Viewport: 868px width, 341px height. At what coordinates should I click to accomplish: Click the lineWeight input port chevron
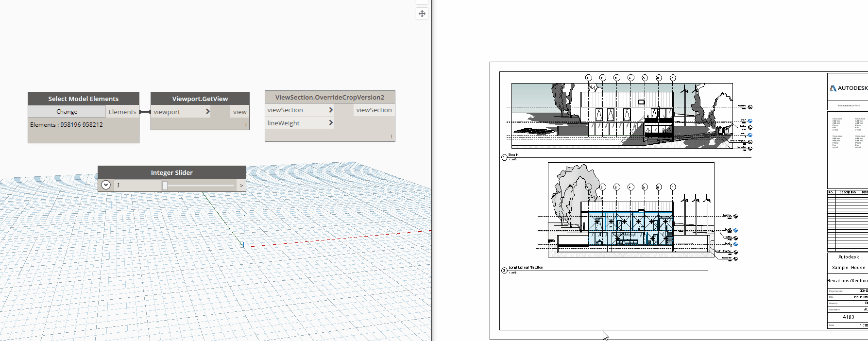pos(331,123)
